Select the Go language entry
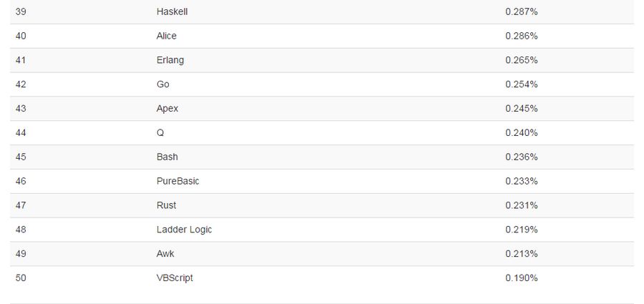The image size is (644, 304). tap(162, 84)
